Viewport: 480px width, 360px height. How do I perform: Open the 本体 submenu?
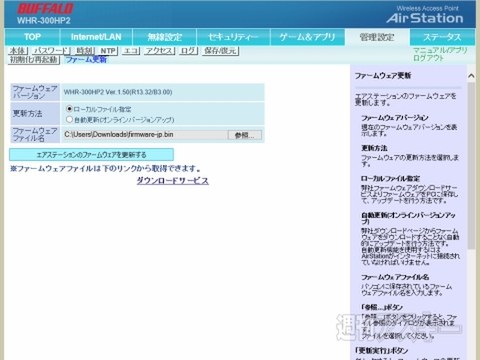click(18, 51)
